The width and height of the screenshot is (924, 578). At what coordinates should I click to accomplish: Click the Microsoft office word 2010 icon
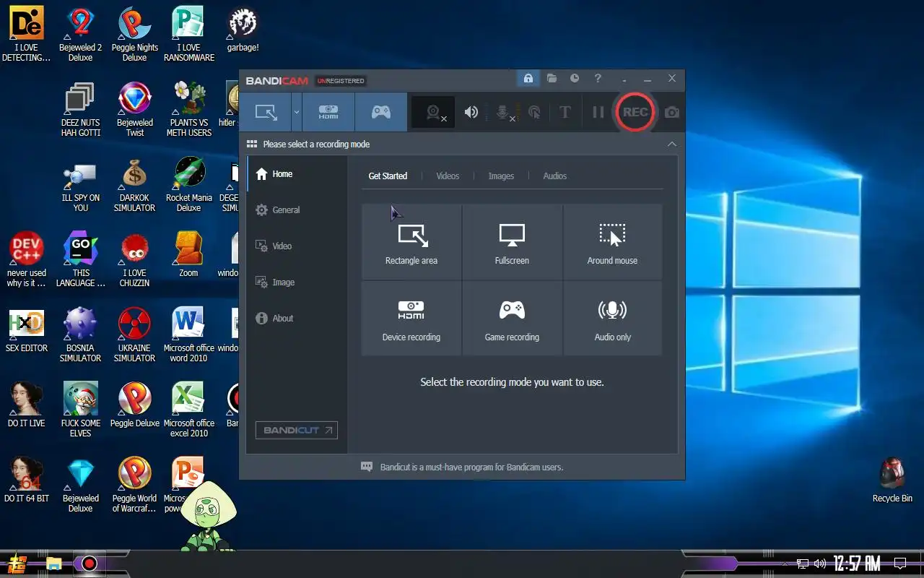click(188, 335)
